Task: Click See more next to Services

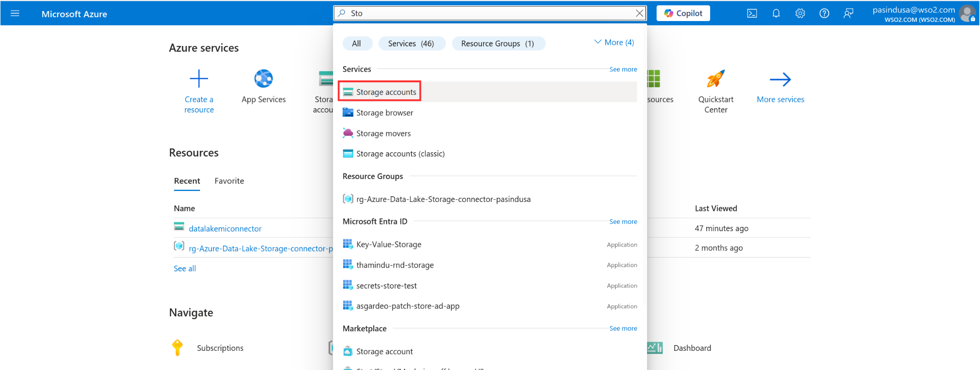Action: point(623,69)
